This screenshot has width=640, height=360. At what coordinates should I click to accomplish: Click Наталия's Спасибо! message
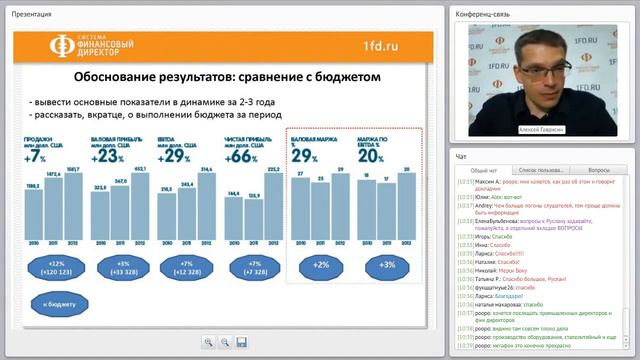pos(489,262)
